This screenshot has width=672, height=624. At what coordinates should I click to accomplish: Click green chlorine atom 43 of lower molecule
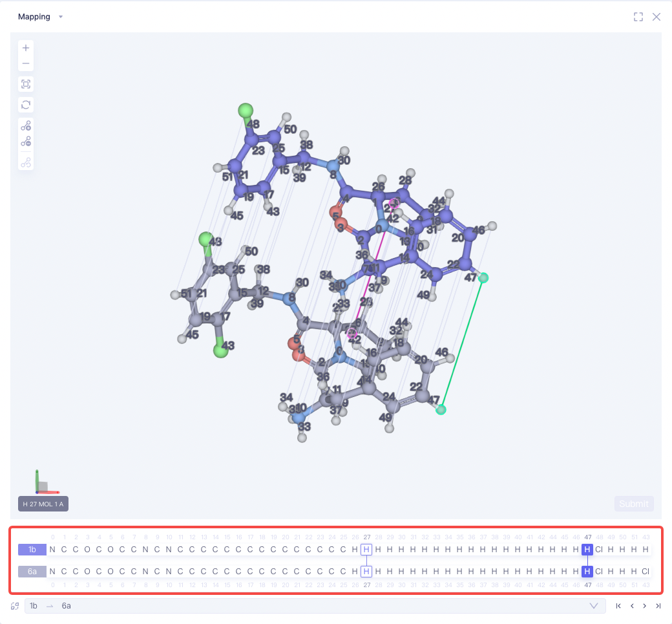pos(221,350)
